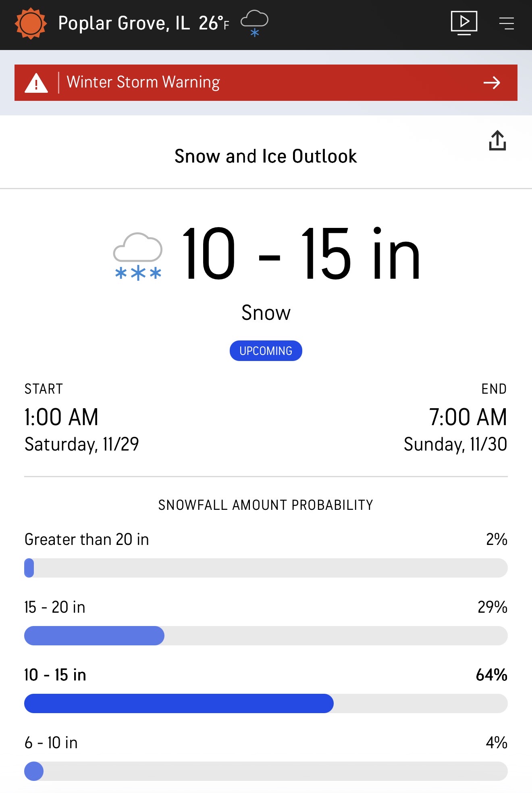The height and width of the screenshot is (793, 532).
Task: Open the Winter Storm Warning banner
Action: point(265,83)
